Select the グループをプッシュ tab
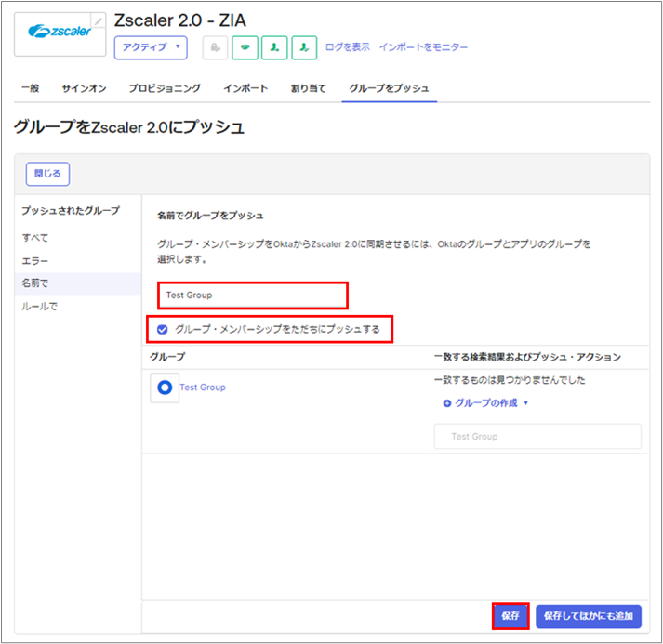Screen dimensions: 663x644 click(389, 88)
